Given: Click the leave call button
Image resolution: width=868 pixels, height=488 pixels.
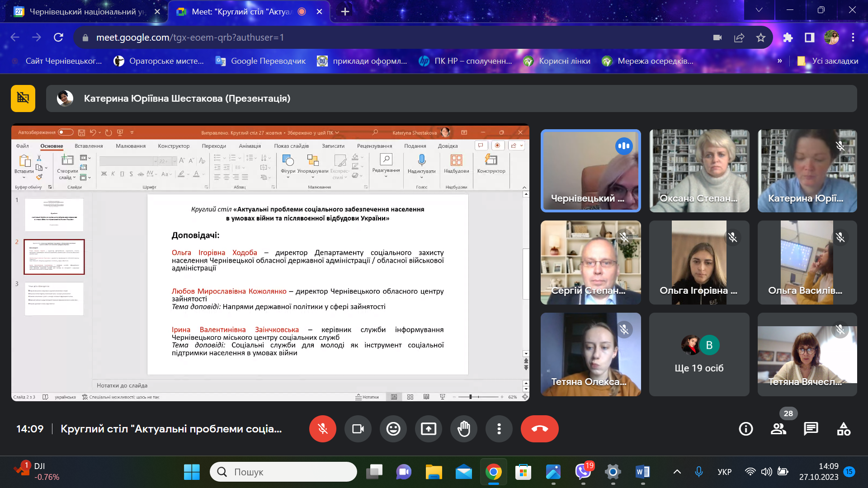Looking at the screenshot, I should click(539, 428).
